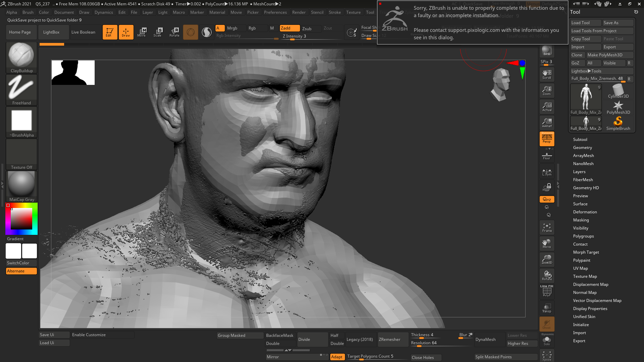This screenshot has height=362, width=644.
Task: Select the Edit mode icon
Action: pos(110,32)
